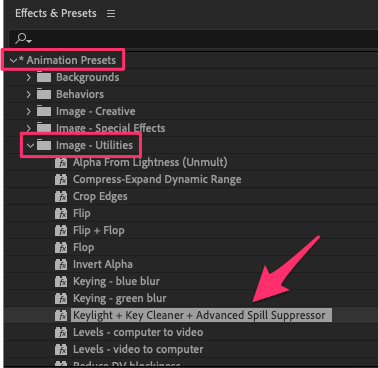
Task: Collapse the Animation Presets group
Action: (13, 60)
